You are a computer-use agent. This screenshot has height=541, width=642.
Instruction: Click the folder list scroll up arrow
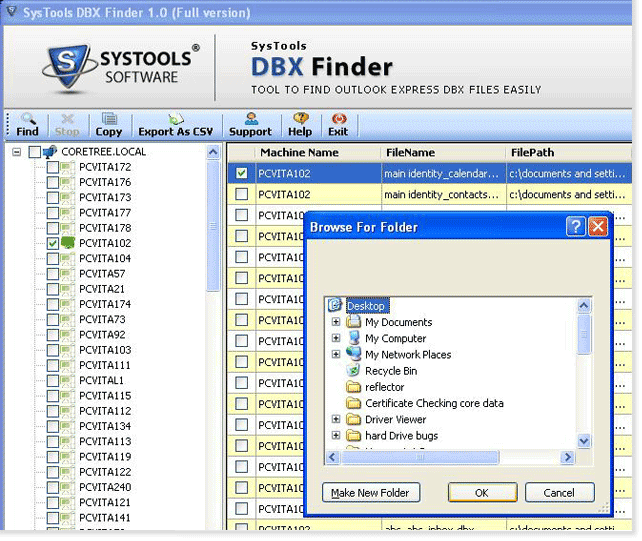(584, 306)
